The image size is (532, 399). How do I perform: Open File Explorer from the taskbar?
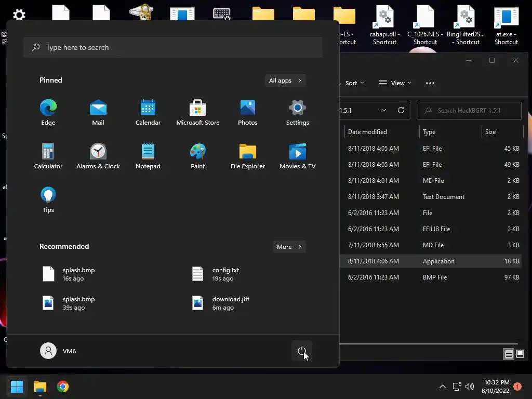(x=39, y=387)
